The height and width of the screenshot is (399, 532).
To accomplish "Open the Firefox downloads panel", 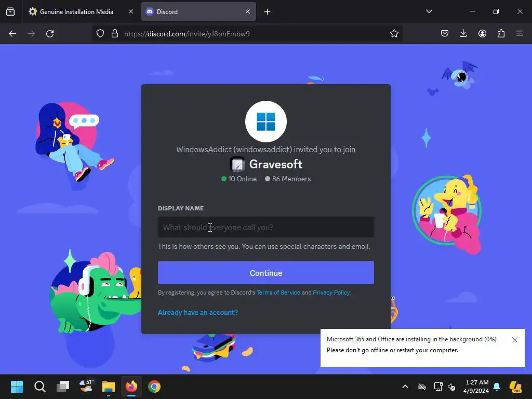I will pyautogui.click(x=463, y=33).
